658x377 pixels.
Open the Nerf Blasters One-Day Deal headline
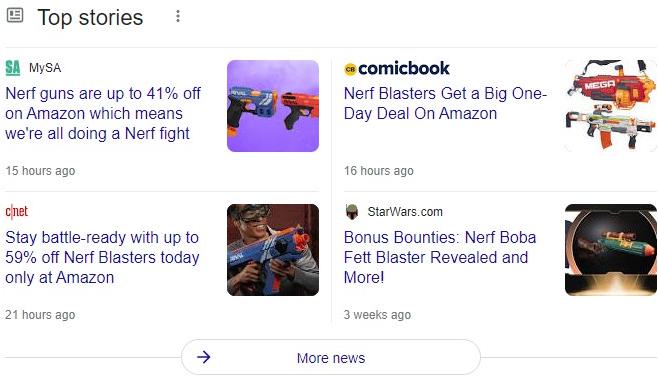pos(445,103)
